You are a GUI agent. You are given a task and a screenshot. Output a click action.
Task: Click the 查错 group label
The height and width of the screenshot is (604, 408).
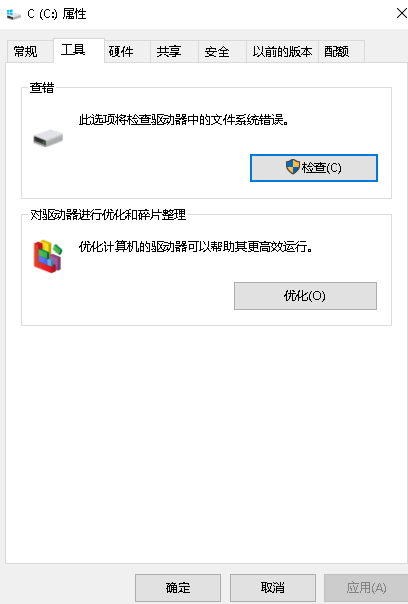pos(42,87)
